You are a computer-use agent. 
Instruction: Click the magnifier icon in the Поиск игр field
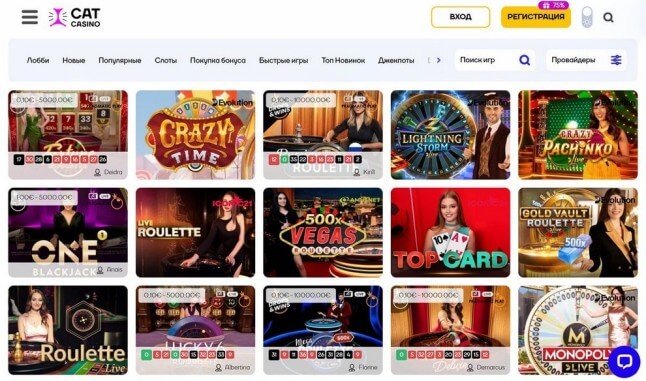tap(524, 60)
